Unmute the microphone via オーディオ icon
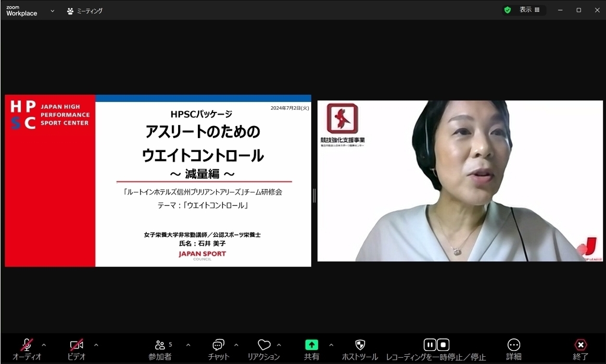Viewport: 606px width, 364px height. point(27,345)
